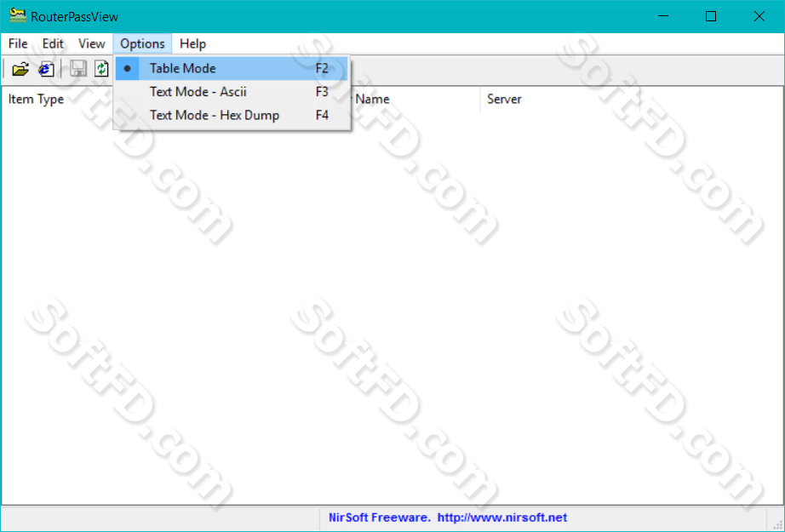The image size is (785, 532).
Task: Open the Edit menu
Action: pyautogui.click(x=53, y=44)
